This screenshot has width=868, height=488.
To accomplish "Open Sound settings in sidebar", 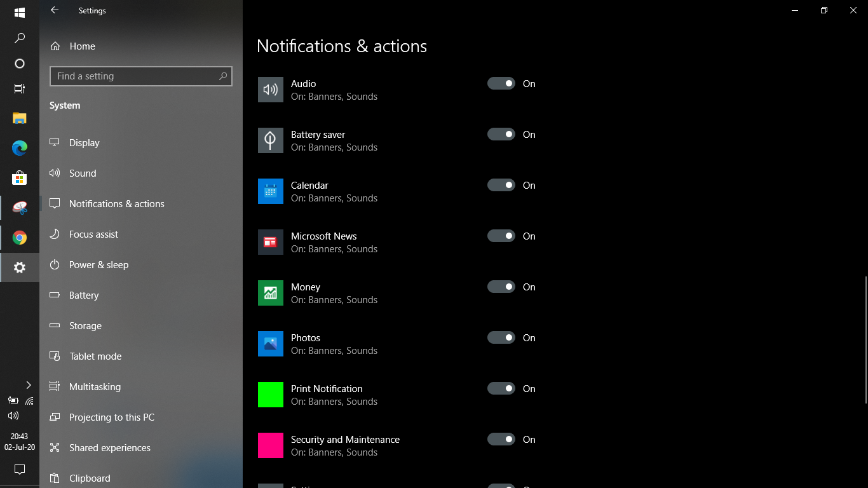I will (141, 173).
